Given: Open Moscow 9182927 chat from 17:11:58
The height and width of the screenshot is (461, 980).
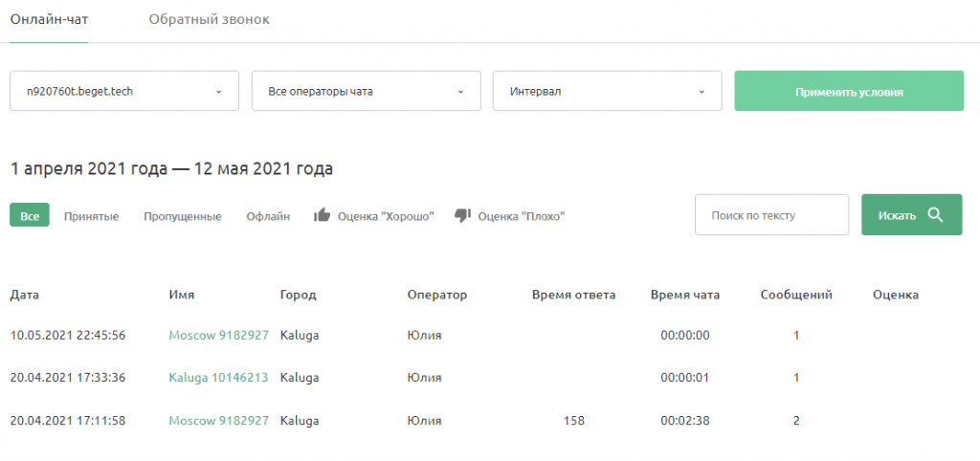Looking at the screenshot, I should point(218,420).
